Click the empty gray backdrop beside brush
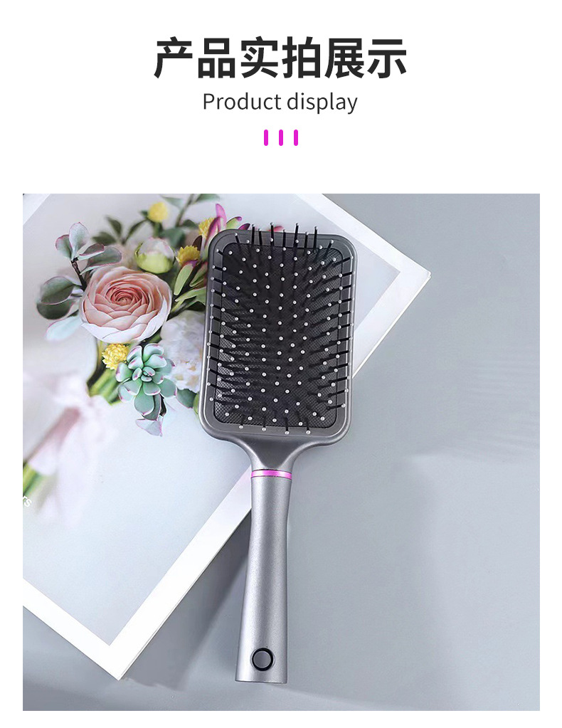Screen dimensions: 562x728 441,464
